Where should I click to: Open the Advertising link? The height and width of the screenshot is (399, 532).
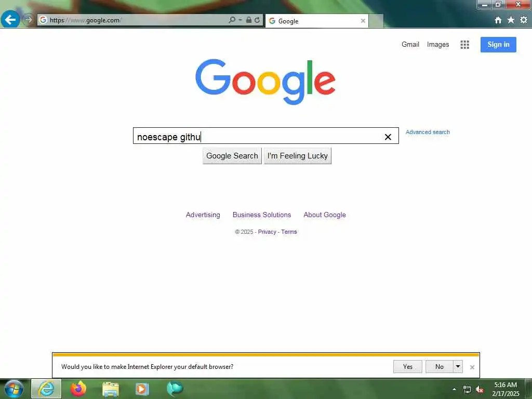coord(203,215)
